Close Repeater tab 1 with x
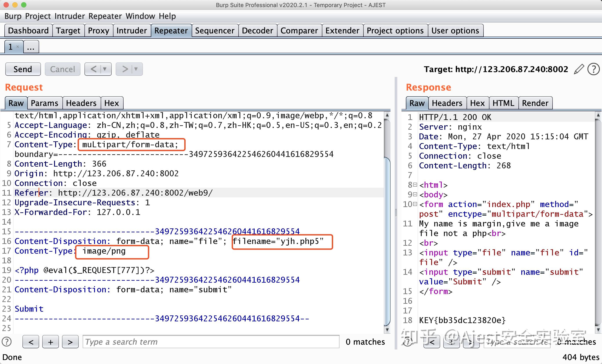Viewport: 602px width, 364px height. click(x=18, y=46)
